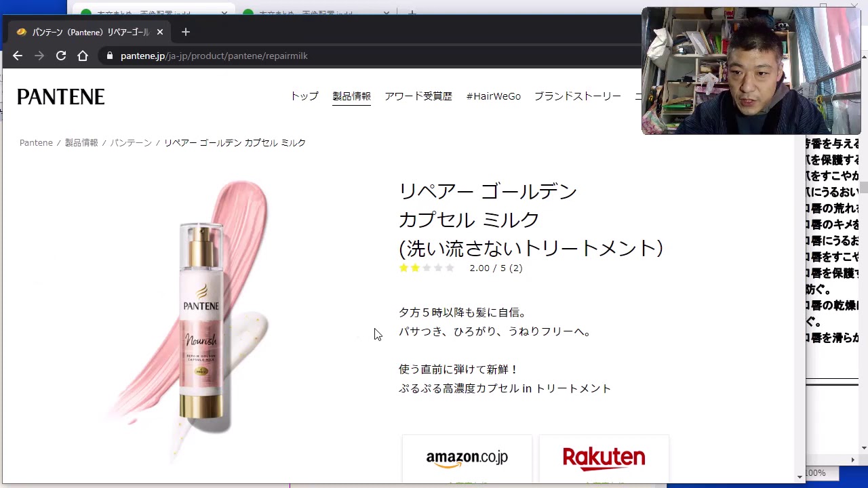Viewport: 868px width, 488px height.
Task: Open the 製品情報 menu item
Action: click(x=351, y=96)
